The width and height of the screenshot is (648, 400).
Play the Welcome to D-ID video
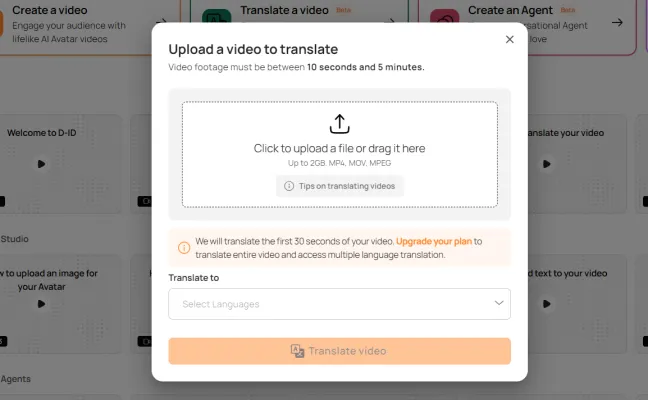41,164
